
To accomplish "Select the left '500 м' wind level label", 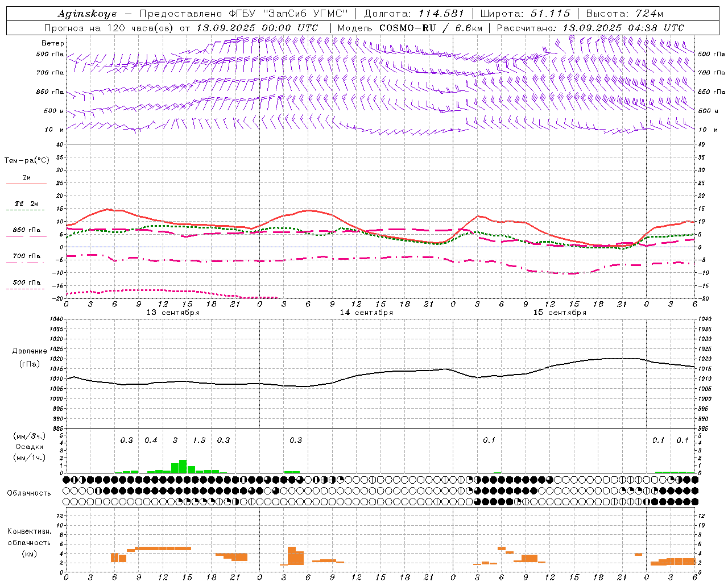I will [54, 111].
